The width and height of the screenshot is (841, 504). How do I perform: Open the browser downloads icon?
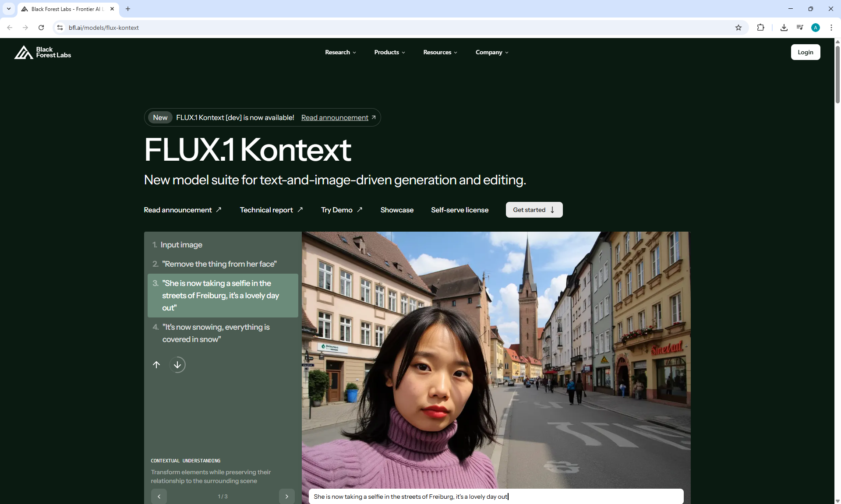(x=784, y=28)
